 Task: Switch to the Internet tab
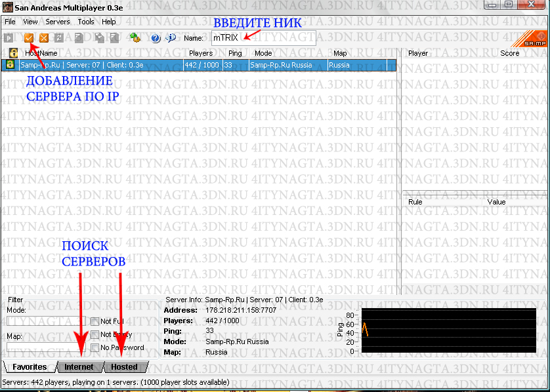tap(79, 367)
